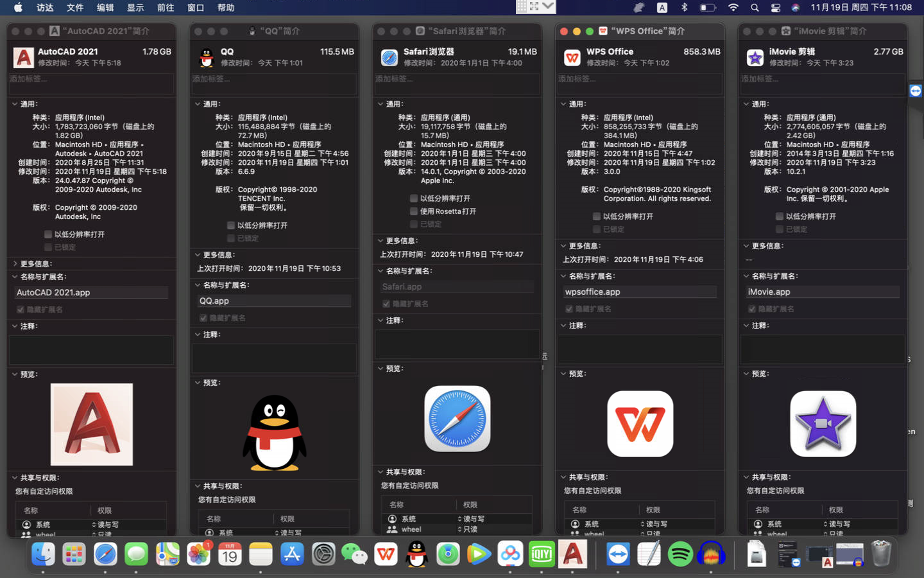Open the WeChat icon in the Dock
924x578 pixels.
coord(355,554)
